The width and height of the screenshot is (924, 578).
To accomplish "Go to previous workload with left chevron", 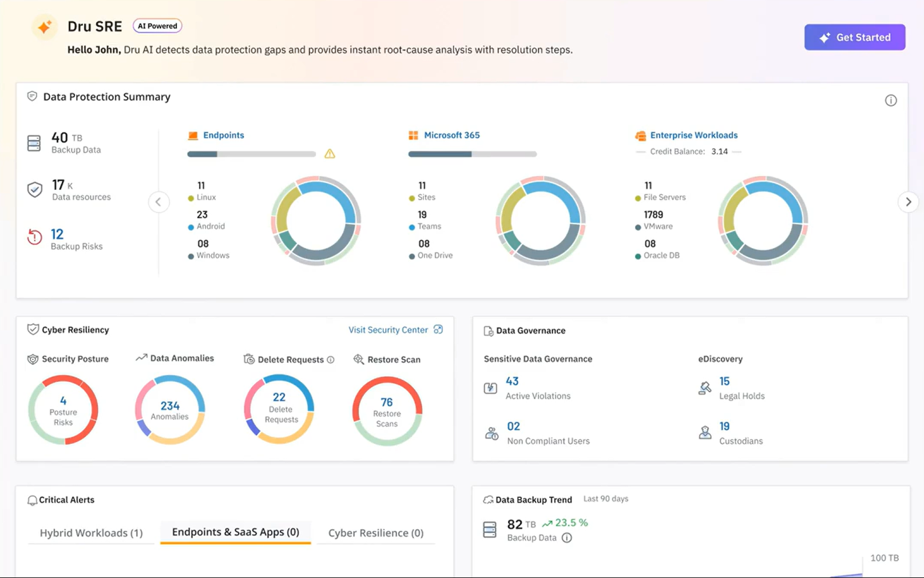I will click(158, 202).
